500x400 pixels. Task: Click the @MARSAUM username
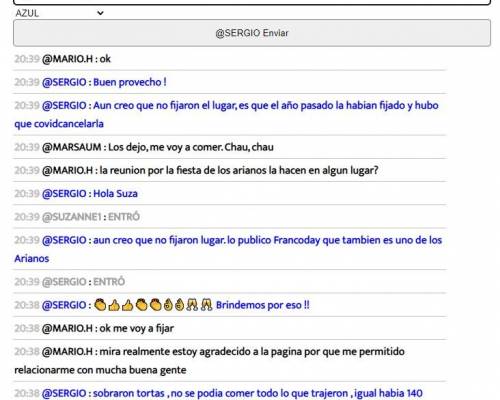72,147
